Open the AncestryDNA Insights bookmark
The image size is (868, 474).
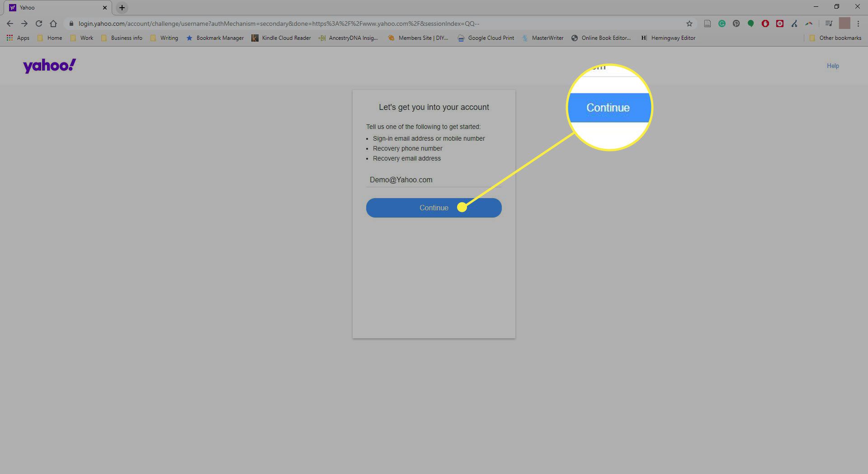pyautogui.click(x=348, y=38)
